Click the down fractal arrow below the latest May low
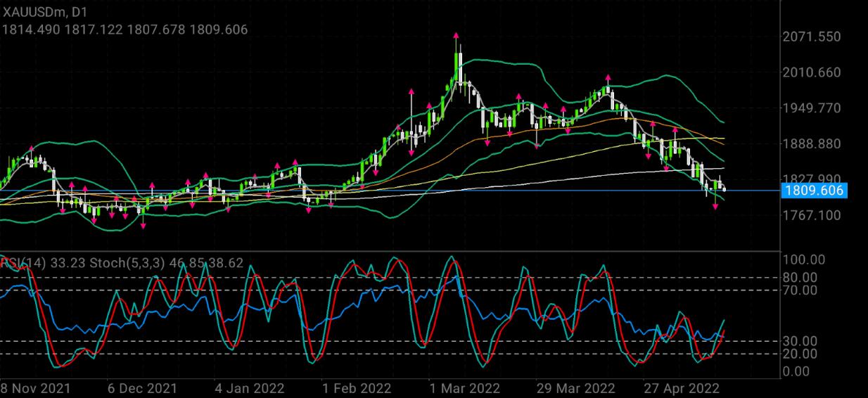This screenshot has width=868, height=398. [x=716, y=205]
